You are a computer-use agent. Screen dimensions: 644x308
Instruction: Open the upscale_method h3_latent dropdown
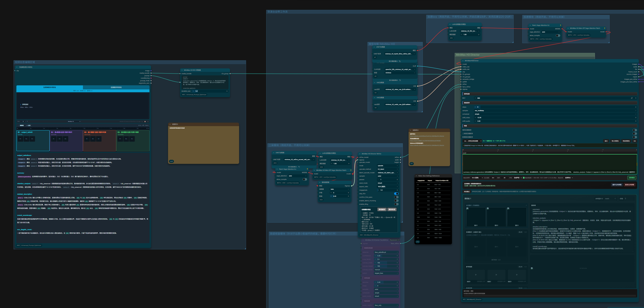(388, 169)
